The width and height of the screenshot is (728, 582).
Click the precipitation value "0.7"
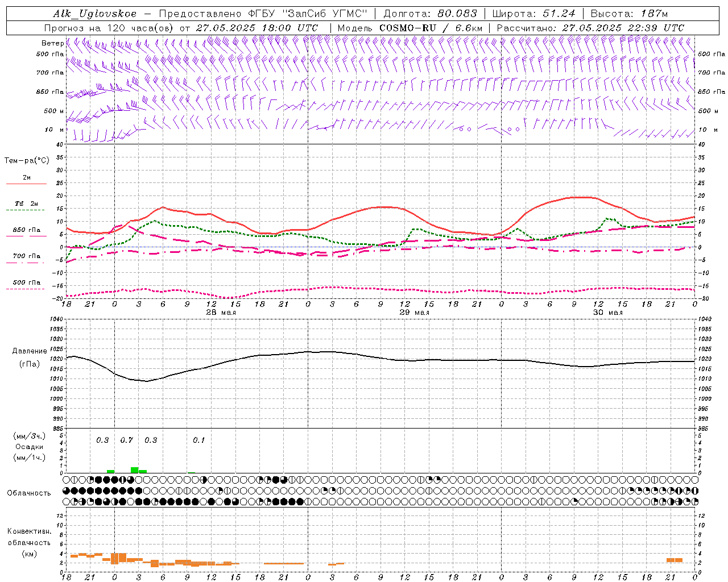click(126, 440)
